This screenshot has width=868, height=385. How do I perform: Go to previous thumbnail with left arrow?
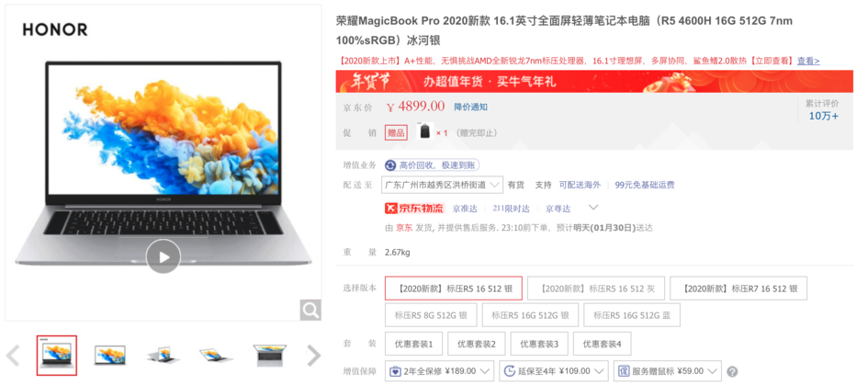[x=13, y=356]
